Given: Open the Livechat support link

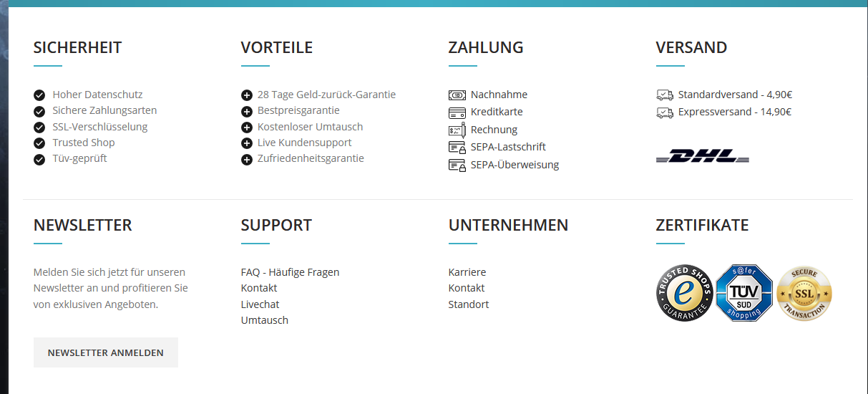Looking at the screenshot, I should 260,304.
